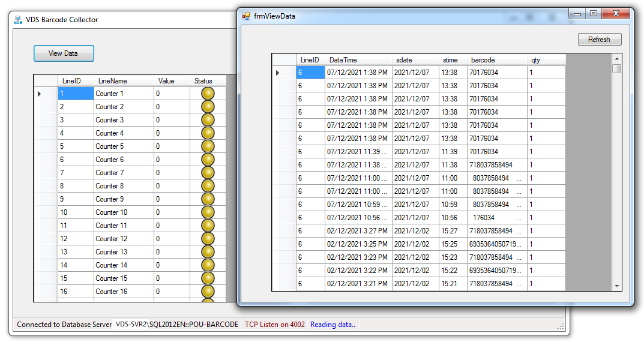644x342 pixels.
Task: Select the stime cell '15:21'
Action: (453, 284)
